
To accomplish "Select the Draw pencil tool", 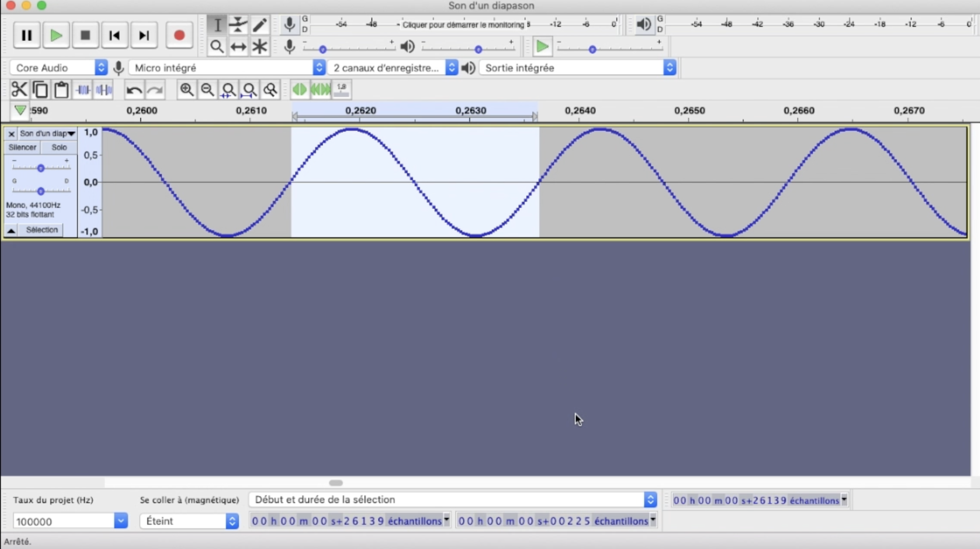I will 259,25.
